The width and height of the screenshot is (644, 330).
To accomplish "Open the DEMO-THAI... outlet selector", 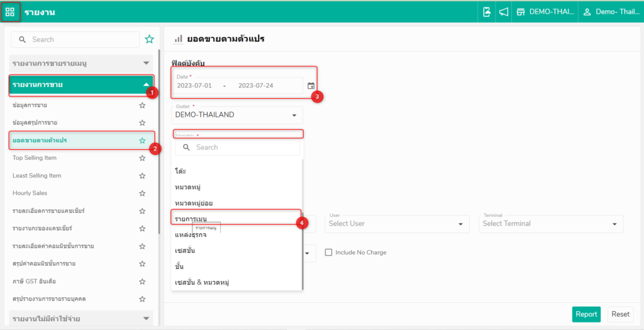I will pyautogui.click(x=545, y=12).
